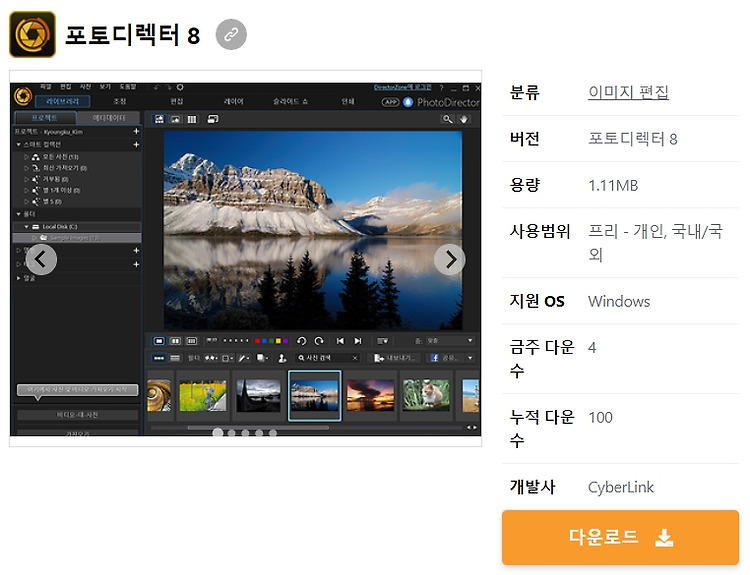Click the 사진 검색 search field
The height and width of the screenshot is (575, 750).
328,358
